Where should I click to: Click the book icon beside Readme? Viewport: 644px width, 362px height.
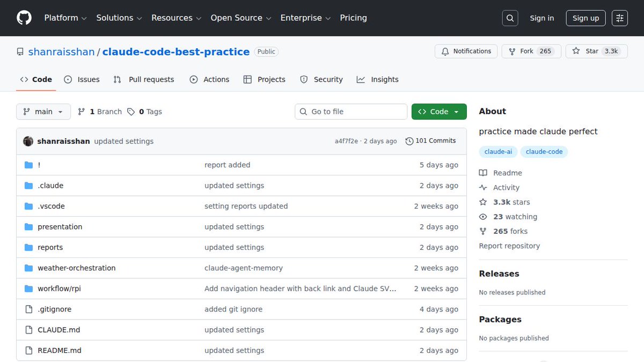[x=483, y=173]
